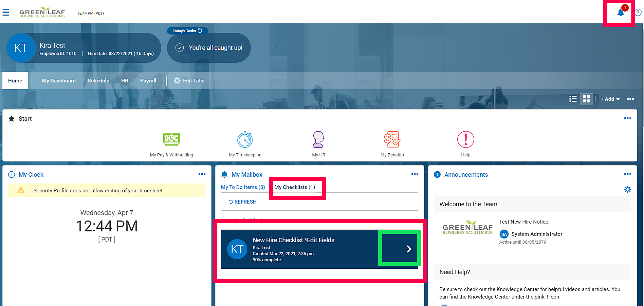Image resolution: width=644 pixels, height=306 pixels.
Task: Open the Announcements panel title
Action: coord(466,175)
